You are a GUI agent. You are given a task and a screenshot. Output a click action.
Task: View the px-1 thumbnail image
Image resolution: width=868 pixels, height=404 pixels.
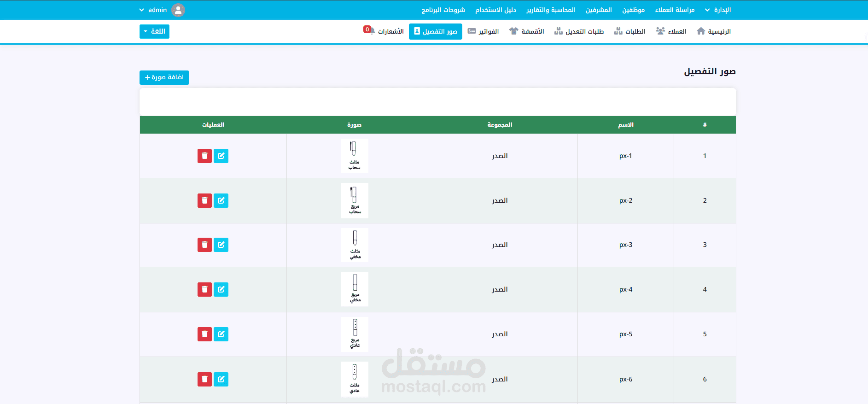click(355, 156)
